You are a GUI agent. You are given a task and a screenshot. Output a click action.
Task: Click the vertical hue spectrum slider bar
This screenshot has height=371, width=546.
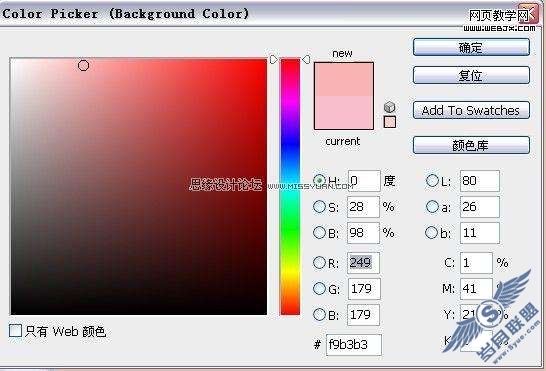coord(290,187)
